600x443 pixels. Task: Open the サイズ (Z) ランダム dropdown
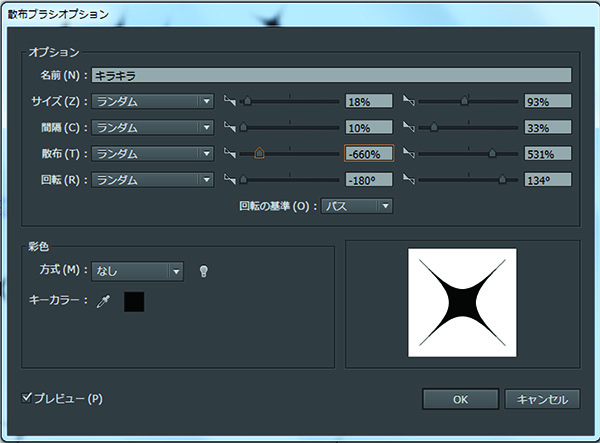click(x=152, y=101)
